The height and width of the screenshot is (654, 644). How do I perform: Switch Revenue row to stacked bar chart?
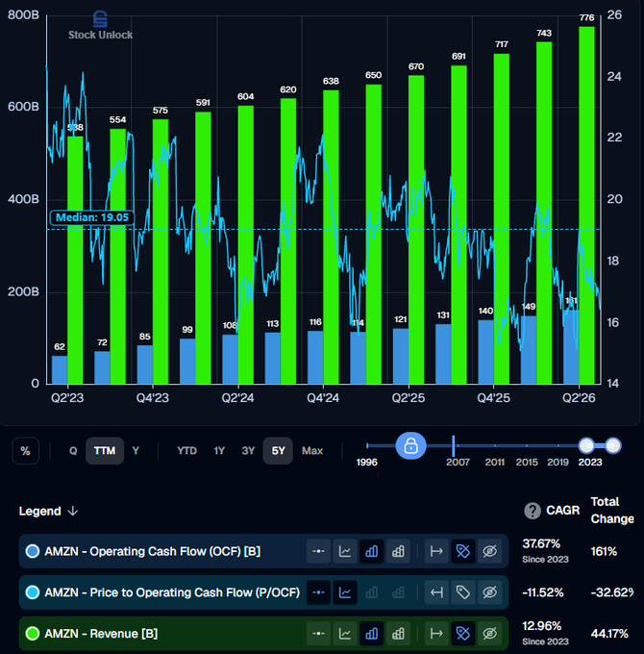coord(398,634)
